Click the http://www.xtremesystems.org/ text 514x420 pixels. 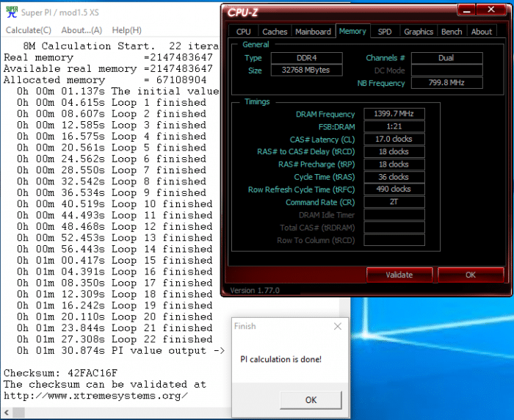point(95,396)
